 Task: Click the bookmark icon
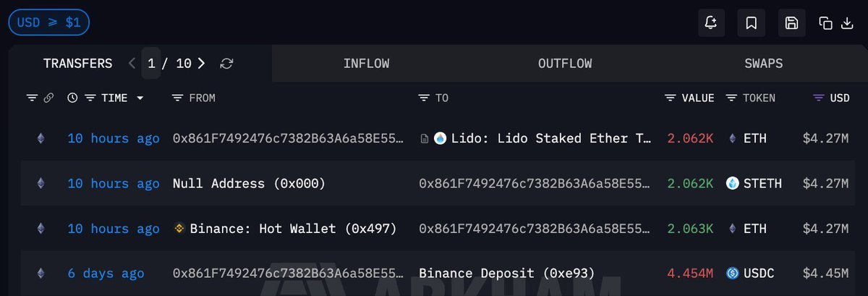point(751,23)
